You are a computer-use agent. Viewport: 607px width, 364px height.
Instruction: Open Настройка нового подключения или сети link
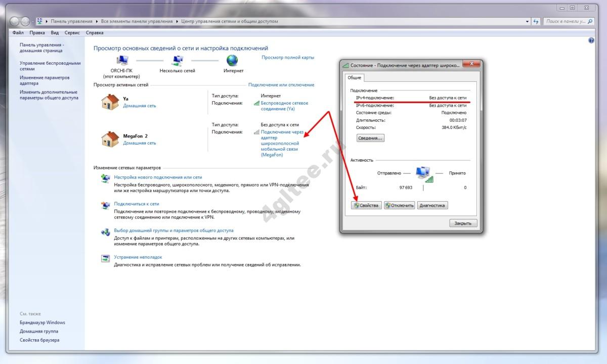158,177
